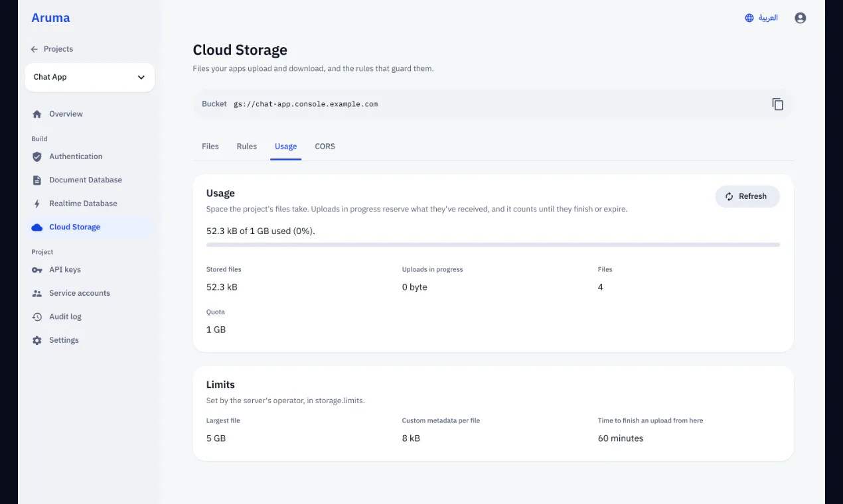This screenshot has height=504, width=843.
Task: Click the Cloud Storage cloud icon
Action: coord(37,227)
